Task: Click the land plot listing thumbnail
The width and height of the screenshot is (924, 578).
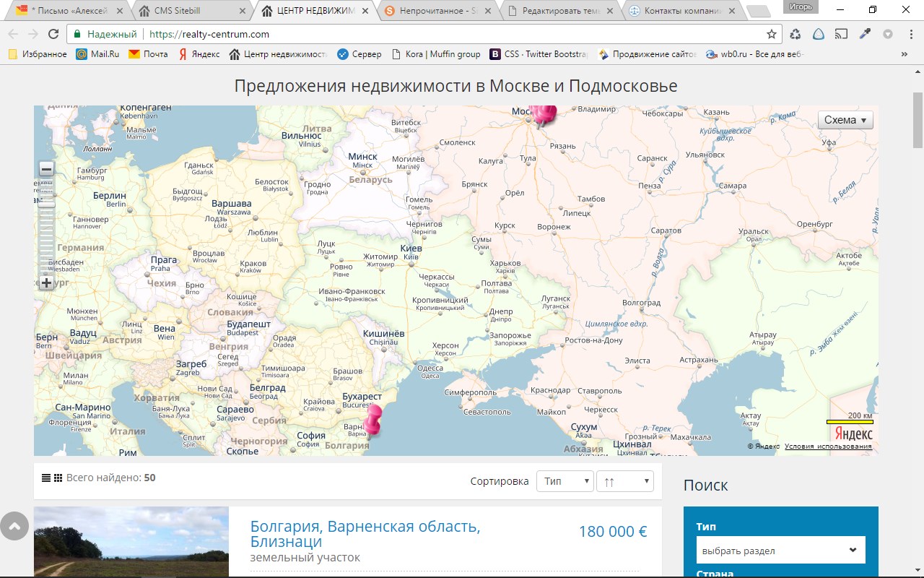Action: click(131, 541)
